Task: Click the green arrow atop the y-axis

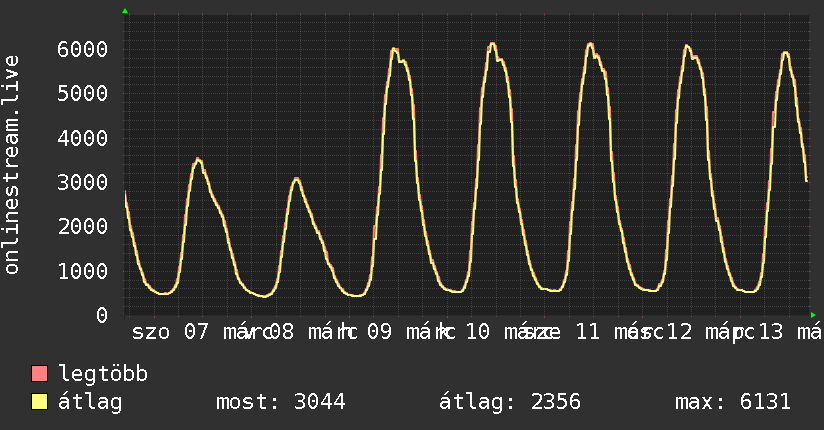Action: (125, 11)
